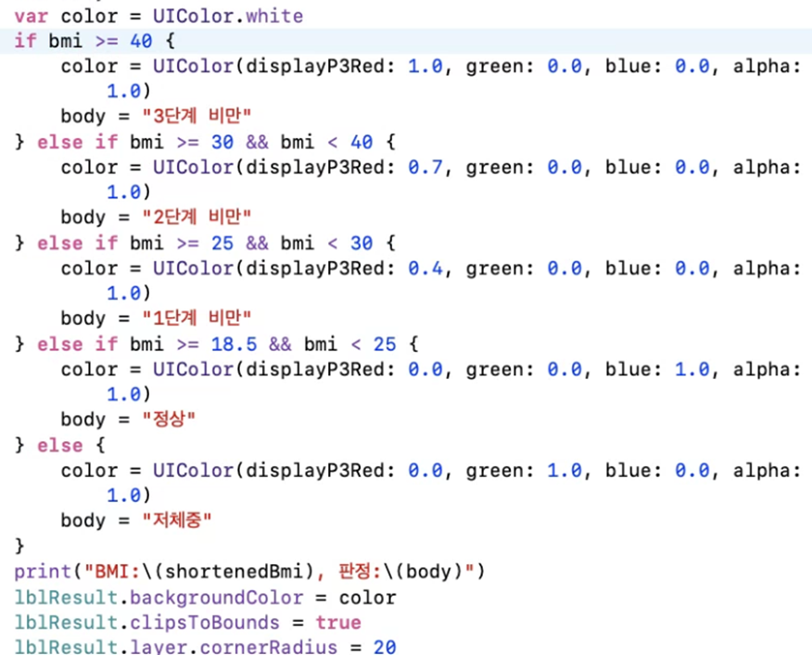
Task: Click the && operator on the 18.5 line
Action: pos(280,345)
